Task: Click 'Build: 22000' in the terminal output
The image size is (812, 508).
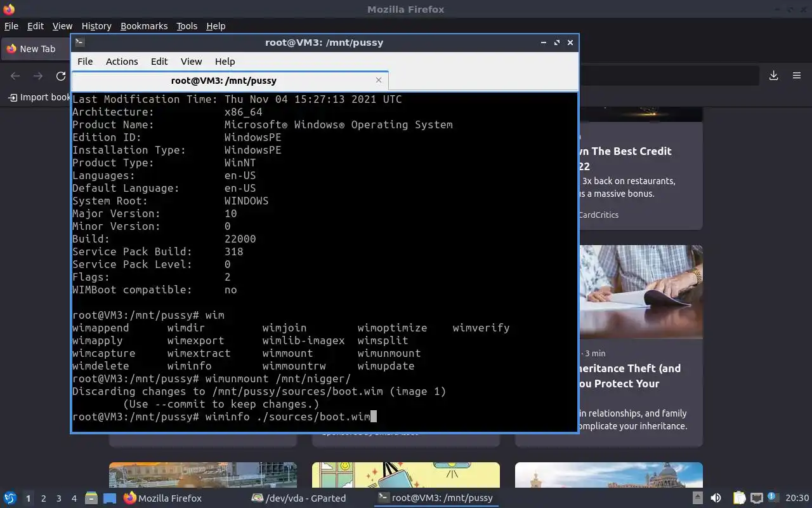Action: click(x=164, y=239)
